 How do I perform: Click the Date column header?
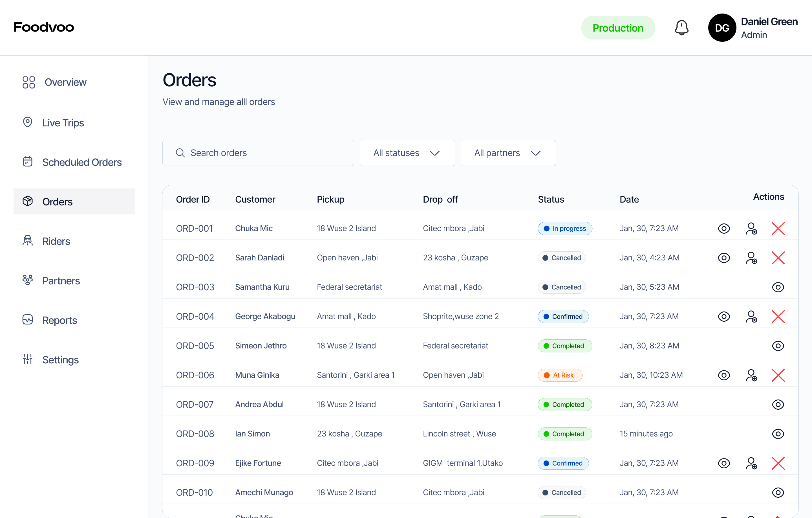(629, 199)
